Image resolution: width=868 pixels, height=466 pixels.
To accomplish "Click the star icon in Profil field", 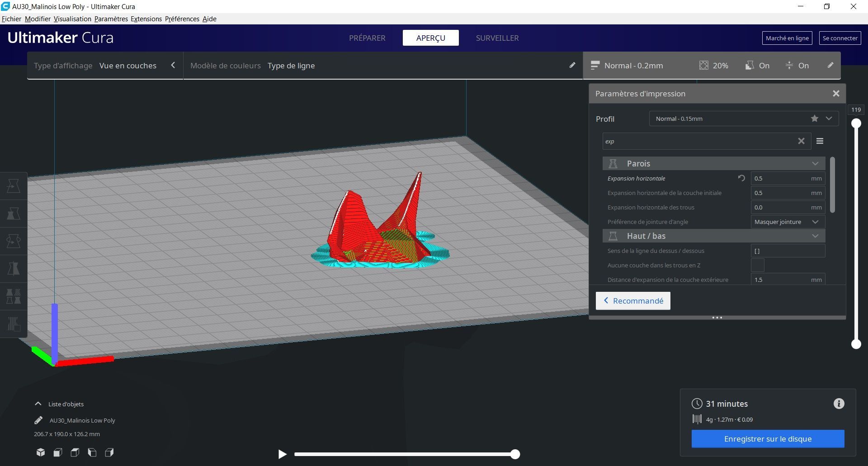I will [815, 119].
